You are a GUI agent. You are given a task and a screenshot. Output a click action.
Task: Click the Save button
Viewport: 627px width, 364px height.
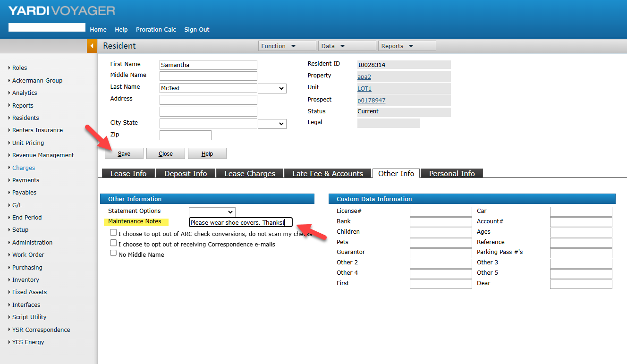[x=124, y=154]
